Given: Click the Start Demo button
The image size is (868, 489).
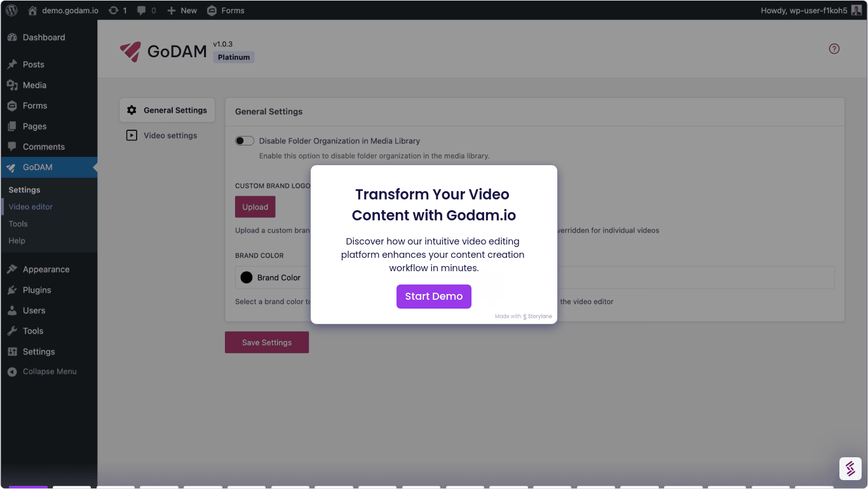Looking at the screenshot, I should [434, 297].
